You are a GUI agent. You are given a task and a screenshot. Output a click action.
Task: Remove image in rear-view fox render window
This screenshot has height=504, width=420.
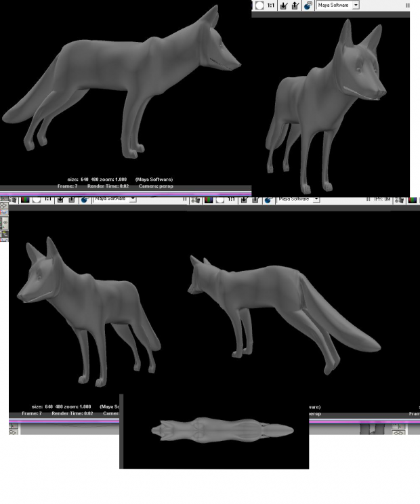tap(255, 200)
